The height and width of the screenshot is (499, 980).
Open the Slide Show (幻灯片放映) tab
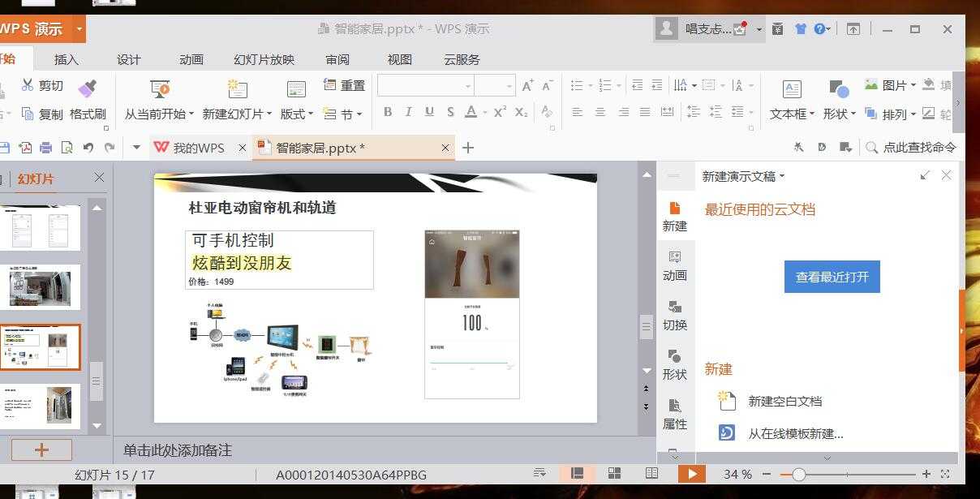click(x=264, y=59)
